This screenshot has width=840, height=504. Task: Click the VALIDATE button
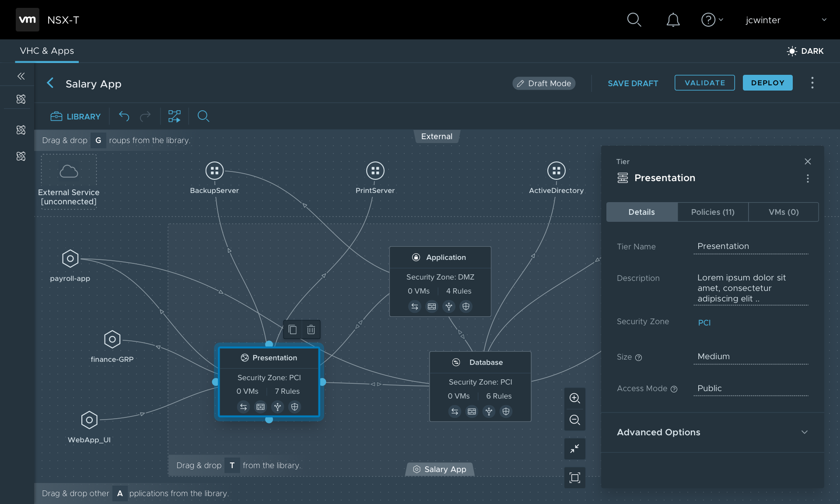coord(704,83)
